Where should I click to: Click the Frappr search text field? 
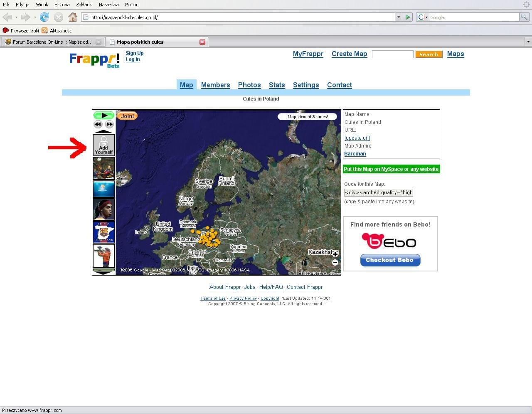click(x=393, y=54)
